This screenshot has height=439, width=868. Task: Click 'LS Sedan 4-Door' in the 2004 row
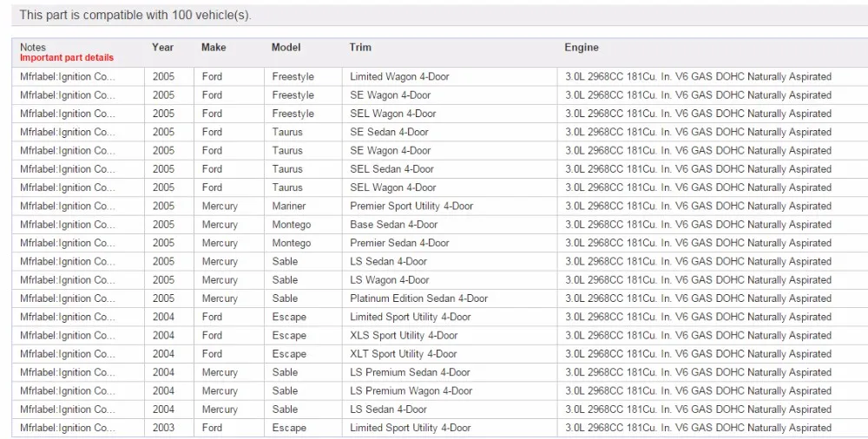(x=388, y=410)
